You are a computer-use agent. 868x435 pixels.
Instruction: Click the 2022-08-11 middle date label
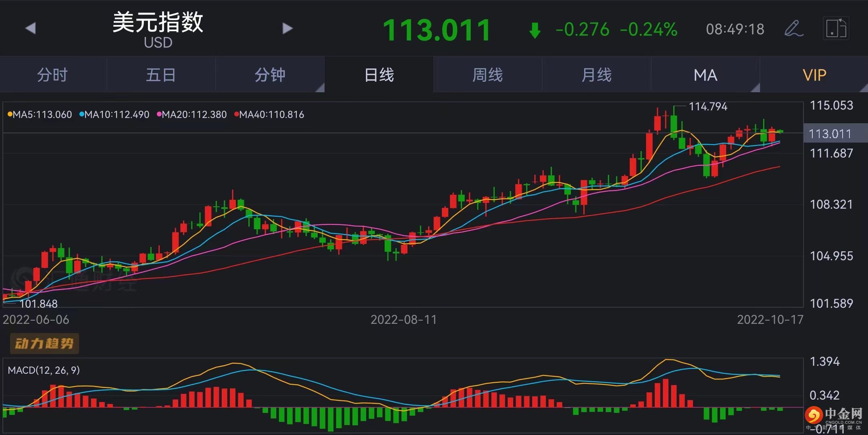point(404,319)
